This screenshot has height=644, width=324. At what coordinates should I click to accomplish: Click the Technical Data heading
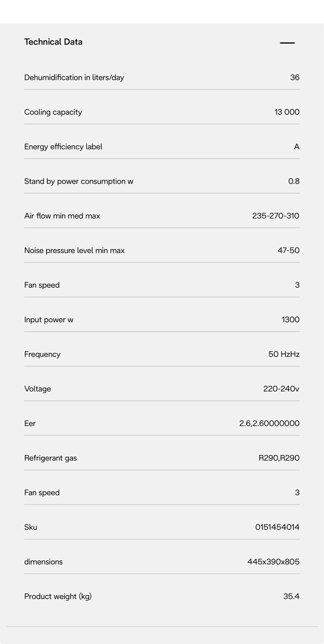click(53, 42)
